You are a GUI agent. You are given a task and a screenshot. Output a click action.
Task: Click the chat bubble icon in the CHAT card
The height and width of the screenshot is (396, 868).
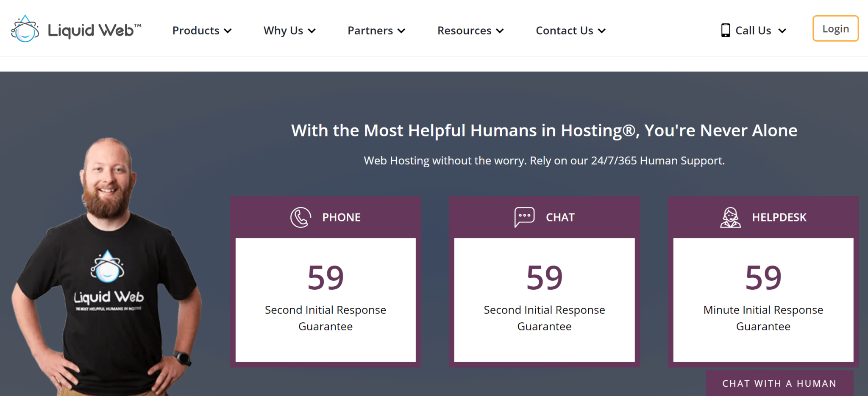point(524,217)
